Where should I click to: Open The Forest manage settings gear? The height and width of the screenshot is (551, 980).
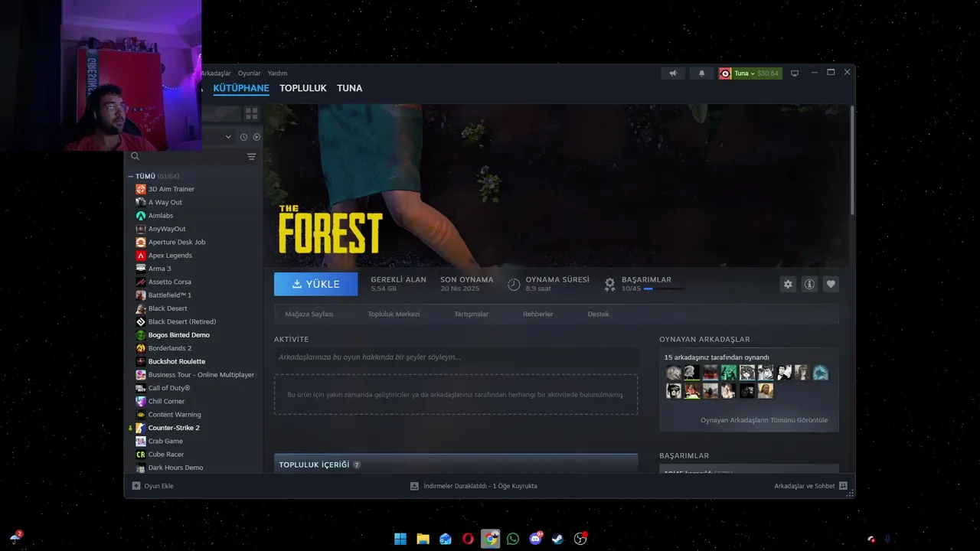[x=788, y=284]
